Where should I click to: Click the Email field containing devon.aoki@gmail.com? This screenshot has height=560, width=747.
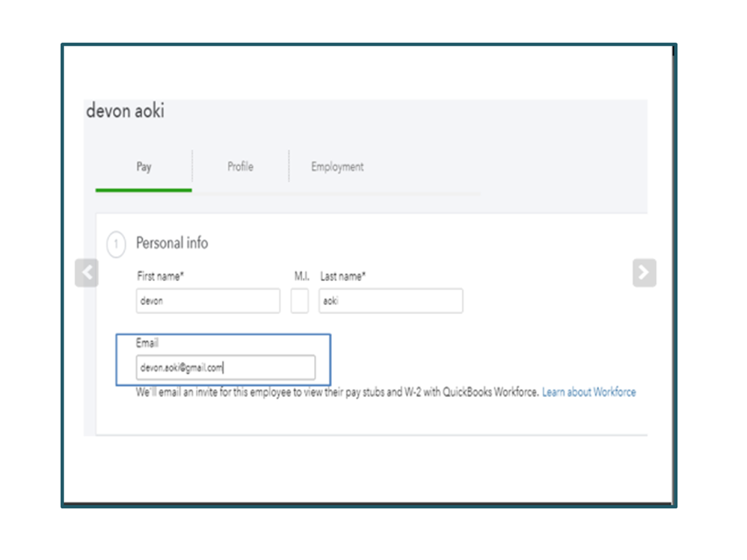point(226,368)
